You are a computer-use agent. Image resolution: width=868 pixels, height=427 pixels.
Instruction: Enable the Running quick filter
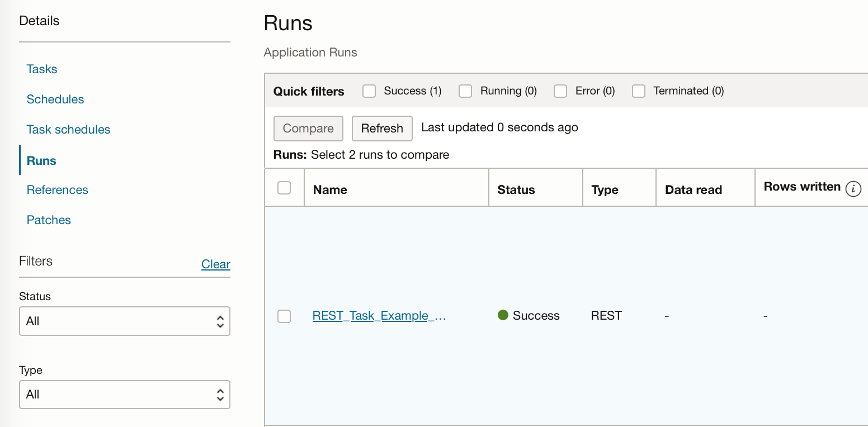click(465, 91)
